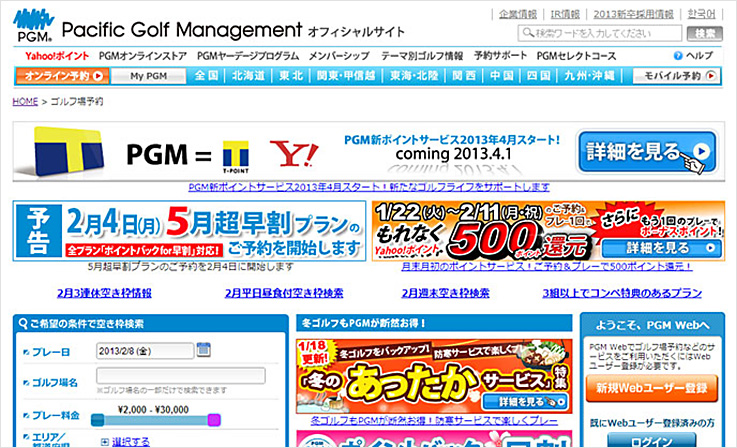Click the ポイントバック pink banner

pyautogui.click(x=434, y=439)
